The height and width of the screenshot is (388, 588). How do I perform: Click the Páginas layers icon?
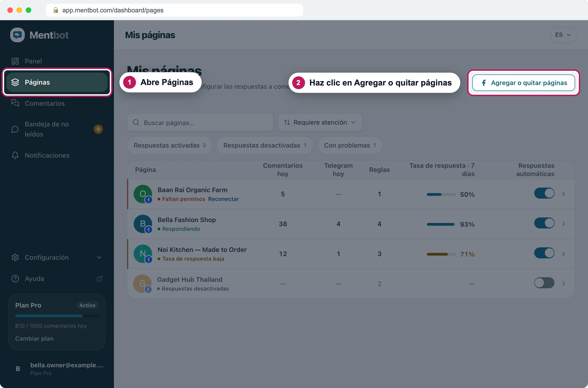point(15,82)
